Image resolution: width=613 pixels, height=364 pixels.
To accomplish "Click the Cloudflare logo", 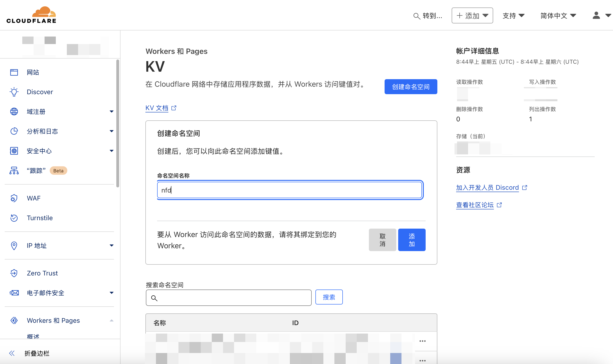I will click(x=31, y=15).
